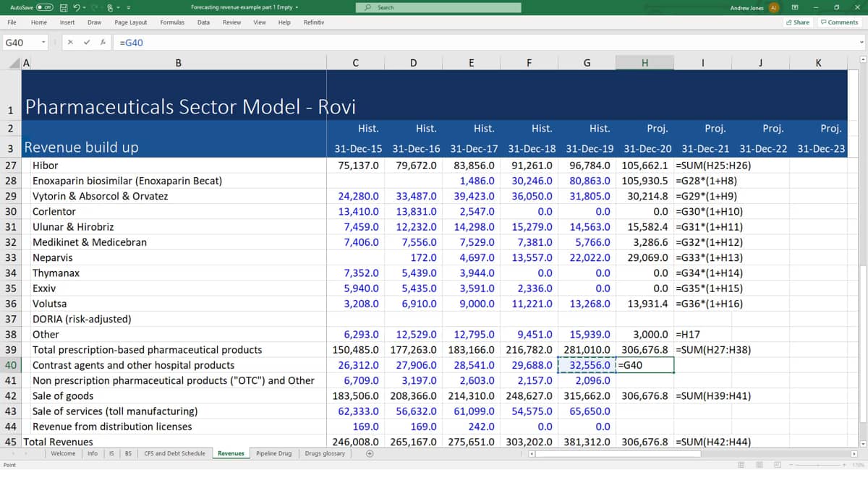Click the Comments button

[839, 22]
